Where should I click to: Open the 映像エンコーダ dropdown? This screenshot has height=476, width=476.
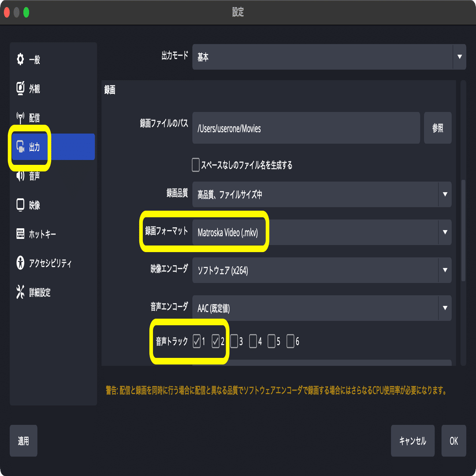coord(322,270)
